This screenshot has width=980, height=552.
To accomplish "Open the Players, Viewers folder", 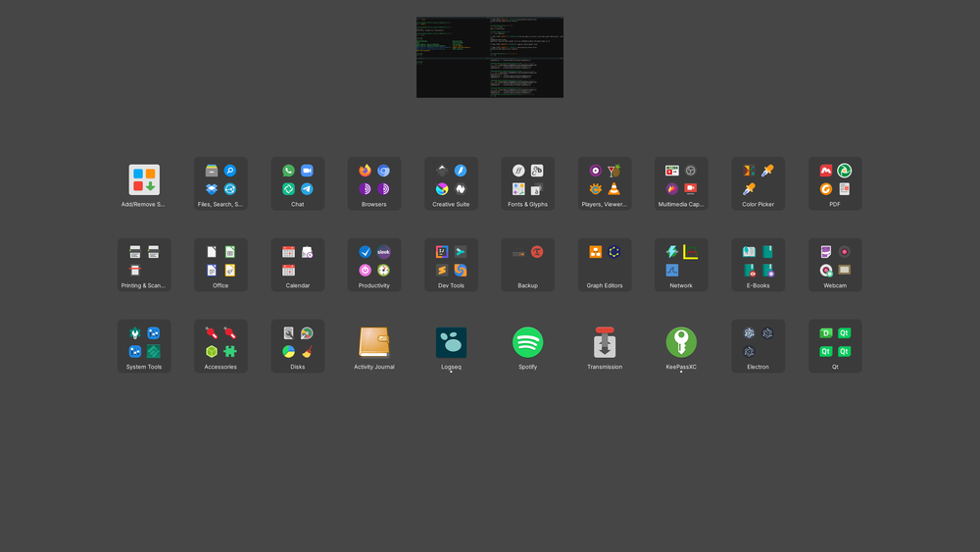I will (605, 183).
